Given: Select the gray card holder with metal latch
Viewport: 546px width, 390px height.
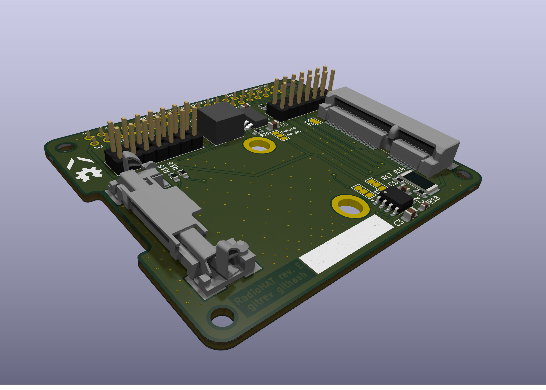Looking at the screenshot, I should click(x=183, y=225).
